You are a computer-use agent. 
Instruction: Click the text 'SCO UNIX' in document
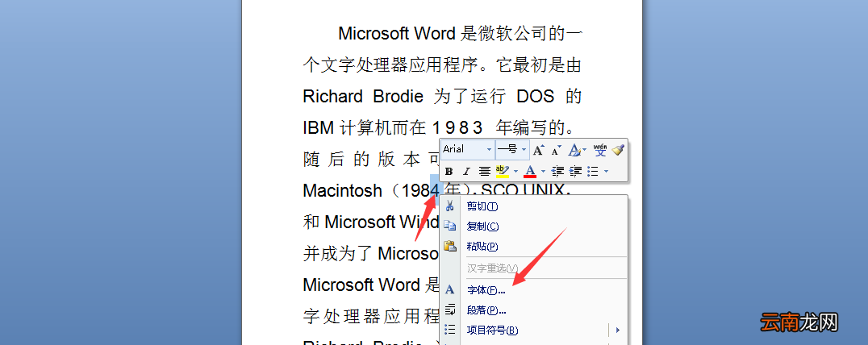coord(522,191)
